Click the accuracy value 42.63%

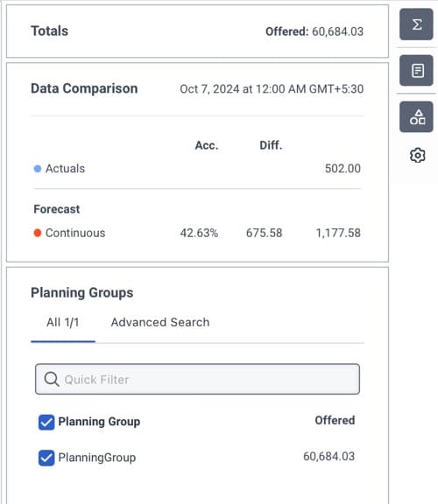(x=199, y=233)
